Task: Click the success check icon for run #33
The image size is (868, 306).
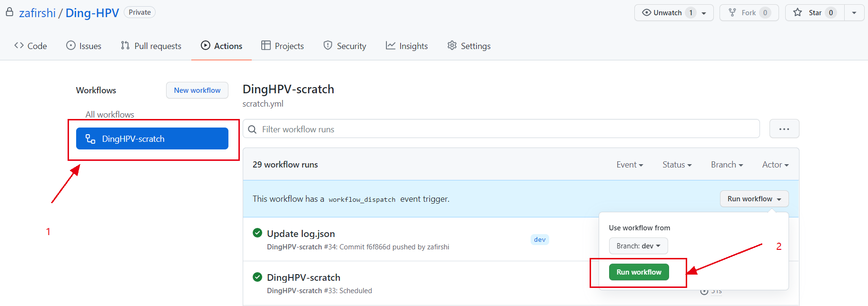Action: point(257,276)
